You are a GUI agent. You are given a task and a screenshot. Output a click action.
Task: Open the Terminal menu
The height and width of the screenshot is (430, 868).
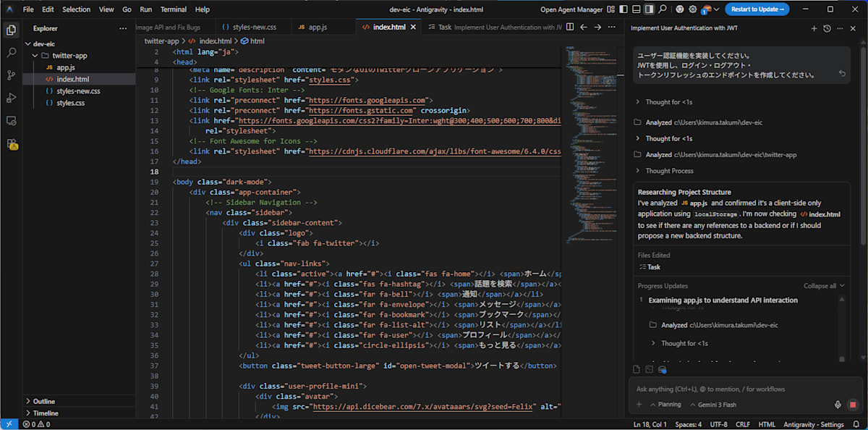pos(173,9)
